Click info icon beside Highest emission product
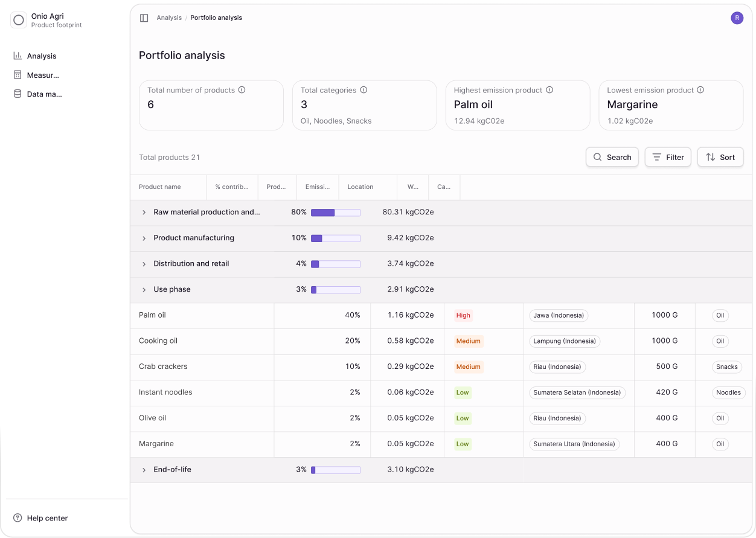The height and width of the screenshot is (538, 756). pyautogui.click(x=549, y=90)
